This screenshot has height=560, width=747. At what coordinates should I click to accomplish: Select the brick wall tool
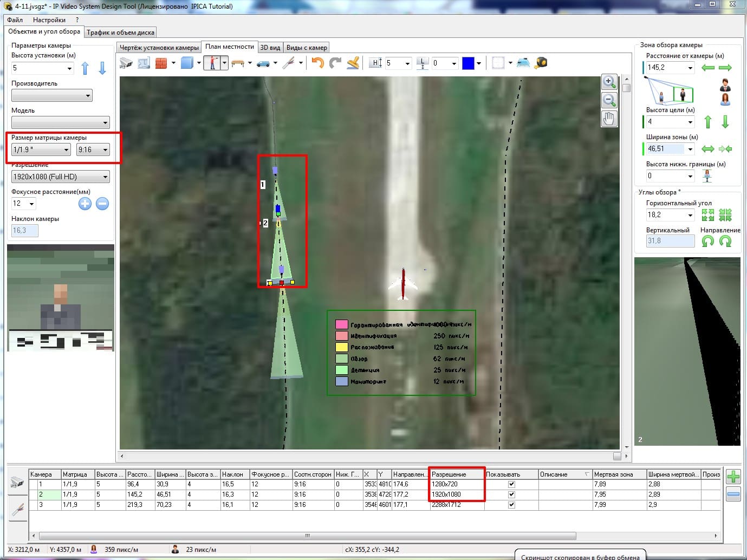tap(161, 63)
